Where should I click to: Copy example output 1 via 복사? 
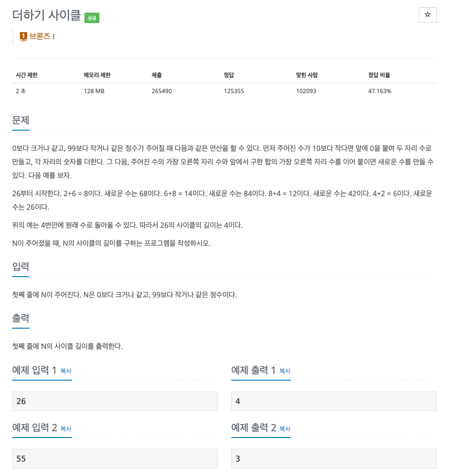pos(285,371)
